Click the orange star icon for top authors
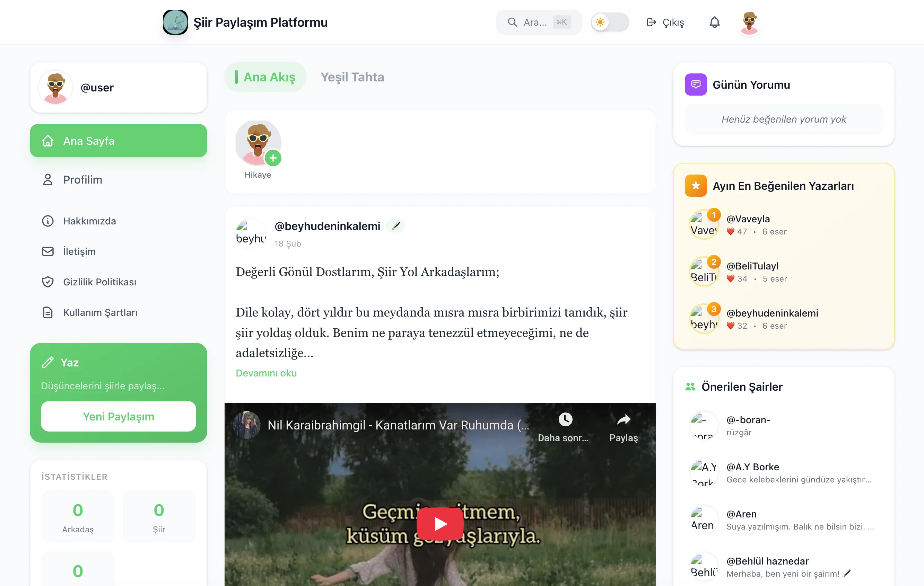924x586 pixels. (x=695, y=186)
